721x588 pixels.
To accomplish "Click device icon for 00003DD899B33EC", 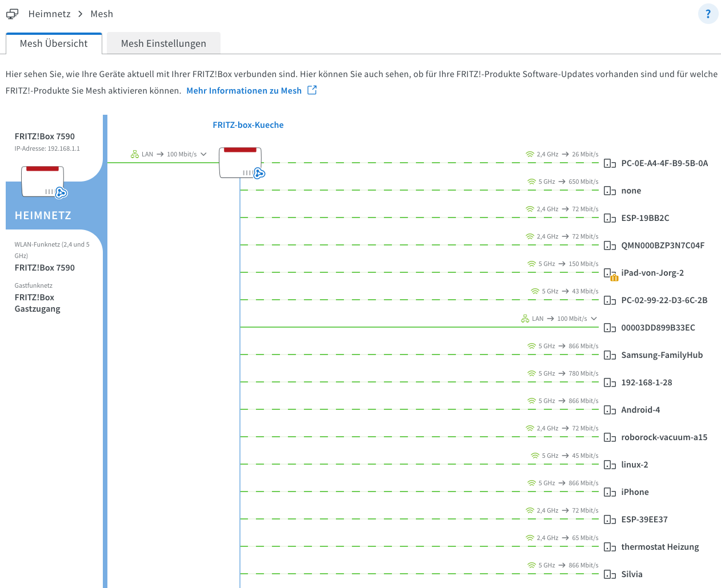I will tap(610, 328).
